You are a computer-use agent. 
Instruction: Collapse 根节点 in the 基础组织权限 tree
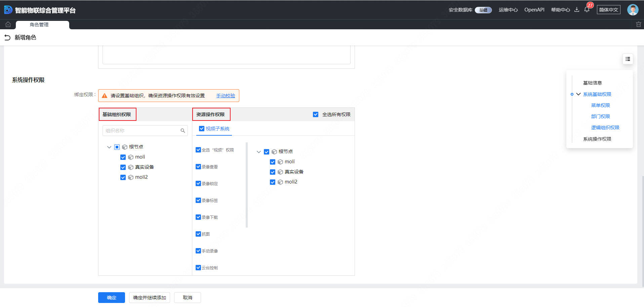109,147
